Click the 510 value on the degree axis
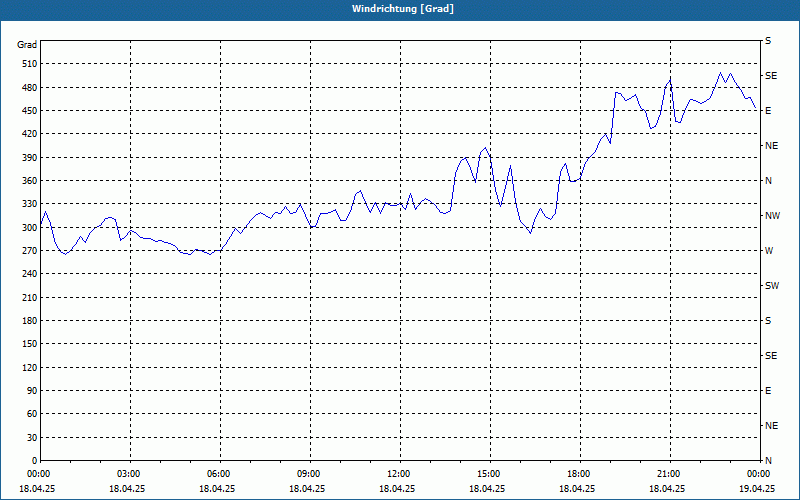Screen dimensions: 800x500 pos(30,64)
